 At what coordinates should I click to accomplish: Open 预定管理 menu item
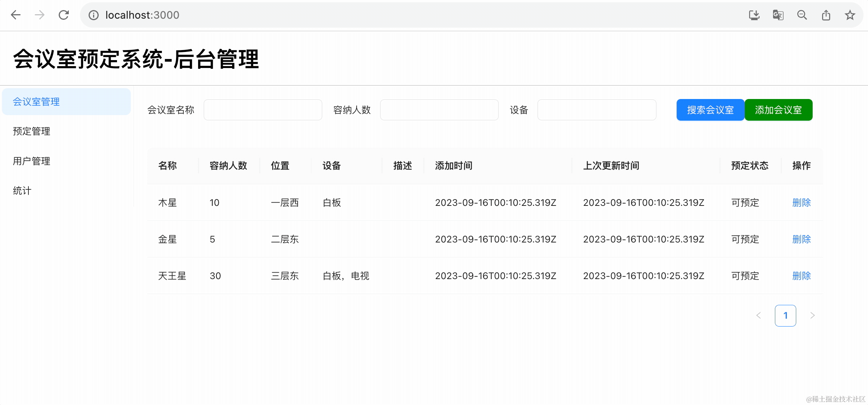31,131
